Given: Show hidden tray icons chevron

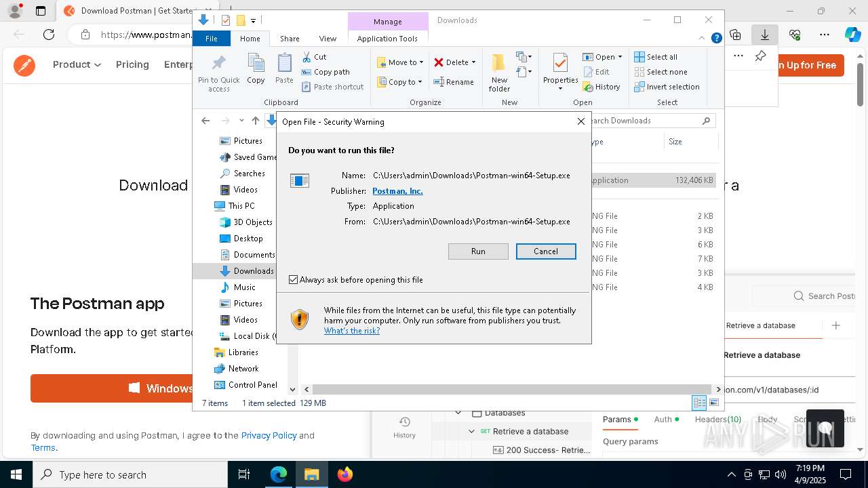Looking at the screenshot, I should (x=731, y=474).
